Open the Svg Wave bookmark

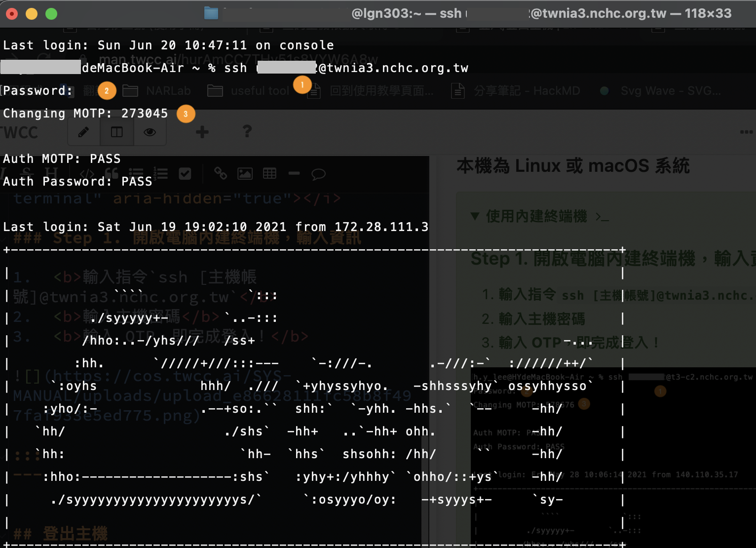(660, 91)
